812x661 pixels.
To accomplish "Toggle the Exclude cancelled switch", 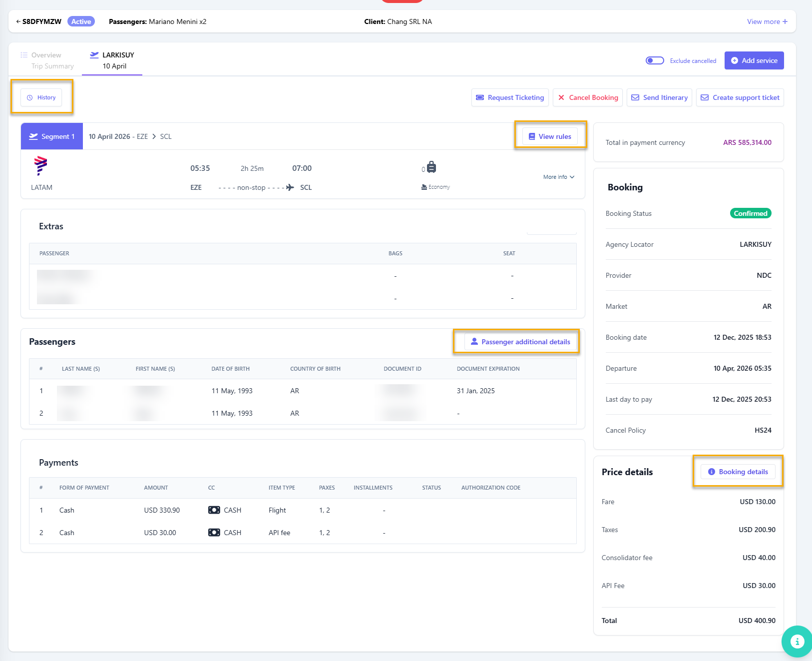I will pyautogui.click(x=654, y=60).
